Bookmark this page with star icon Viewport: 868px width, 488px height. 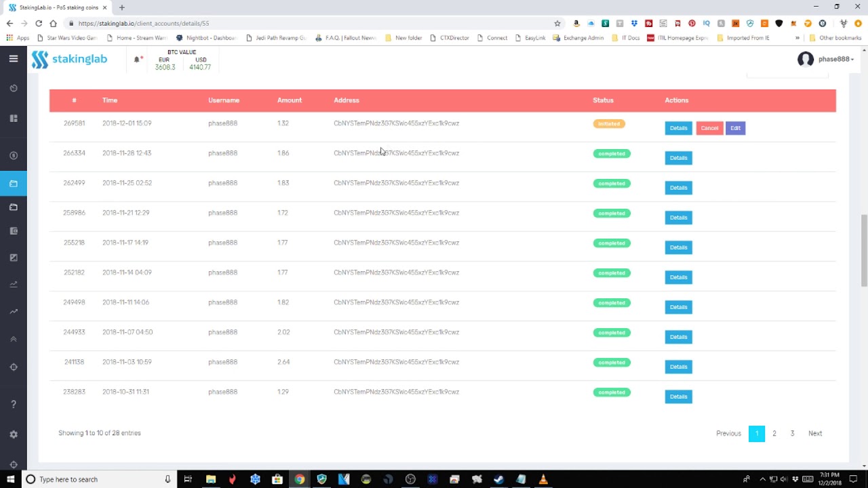click(x=557, y=23)
